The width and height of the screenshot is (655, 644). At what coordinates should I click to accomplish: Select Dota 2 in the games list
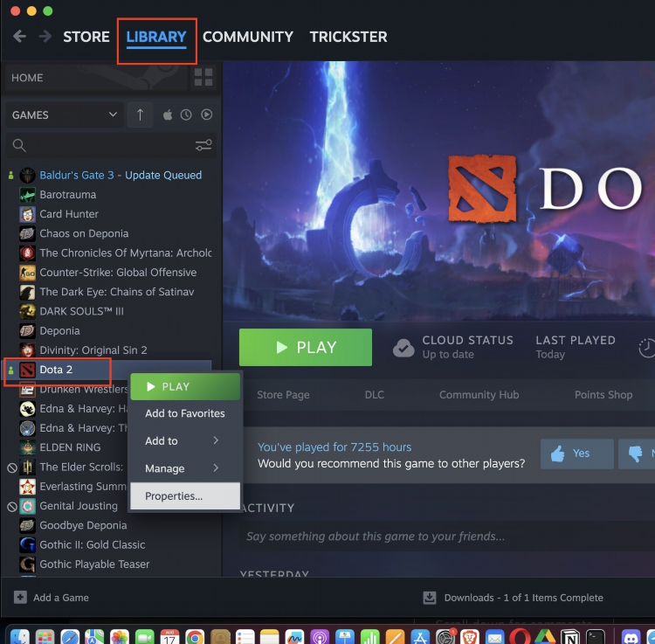(56, 370)
